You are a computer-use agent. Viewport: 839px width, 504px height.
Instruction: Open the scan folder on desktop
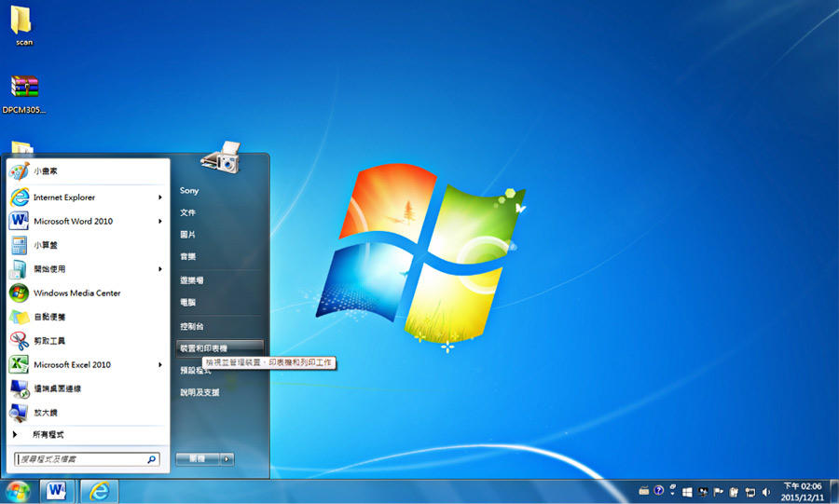(x=22, y=26)
